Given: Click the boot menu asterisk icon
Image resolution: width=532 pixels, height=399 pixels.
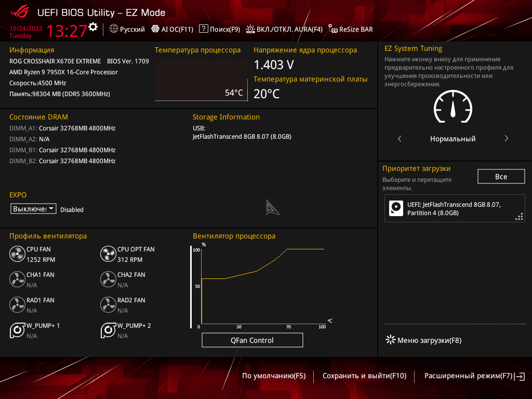Looking at the screenshot, I should click(x=391, y=340).
